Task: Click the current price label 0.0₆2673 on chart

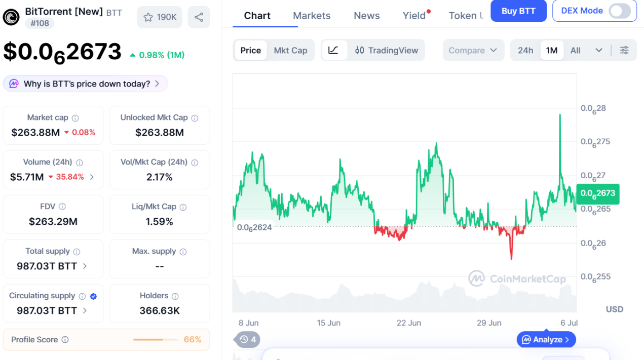Action: (597, 193)
